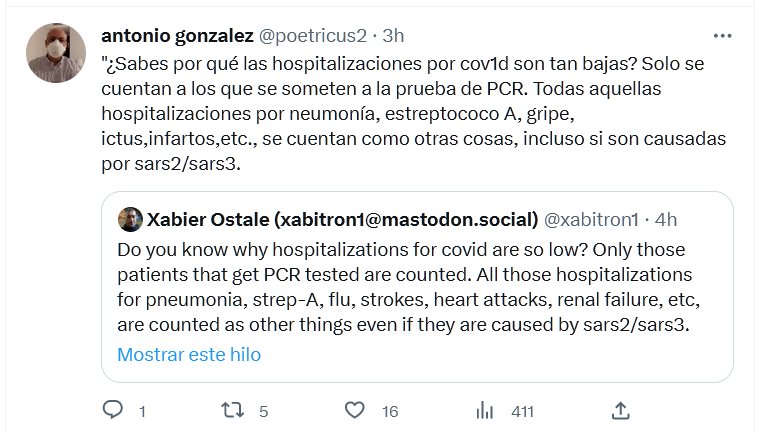The image size is (768, 434).
Task: Open the antonio gonzalez display name link
Action: tap(178, 35)
